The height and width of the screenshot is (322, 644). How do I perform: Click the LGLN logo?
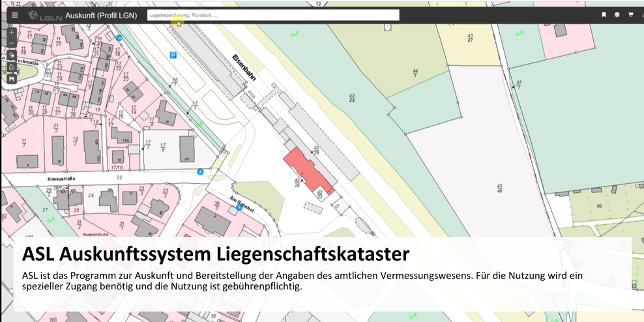click(45, 16)
